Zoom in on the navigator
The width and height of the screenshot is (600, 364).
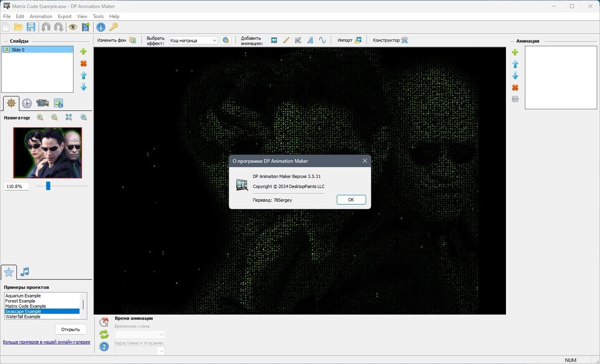pos(40,117)
